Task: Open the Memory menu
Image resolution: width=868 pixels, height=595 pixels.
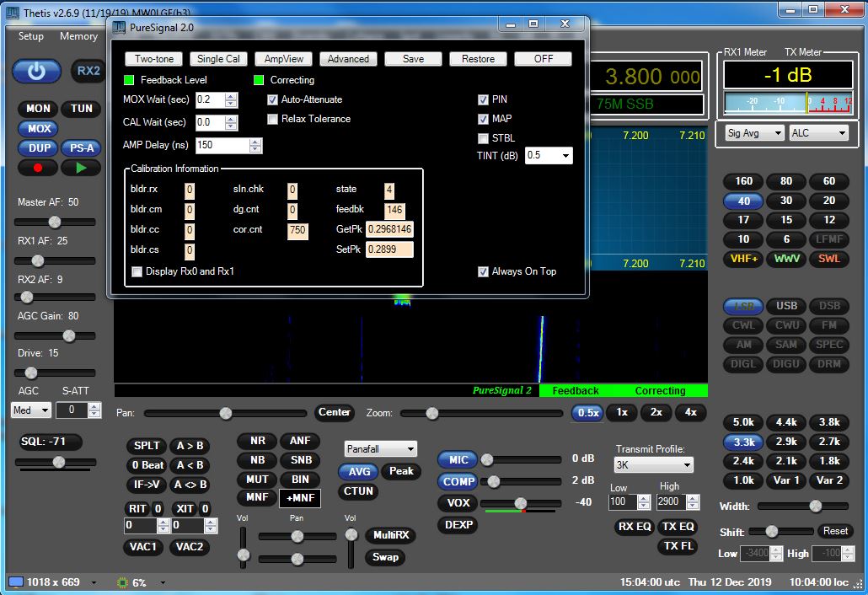Action: (78, 36)
